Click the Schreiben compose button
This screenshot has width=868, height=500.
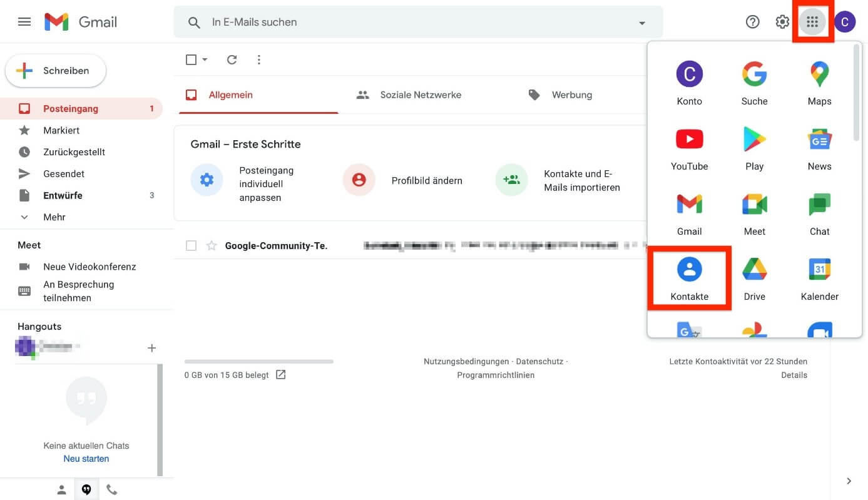tap(55, 70)
